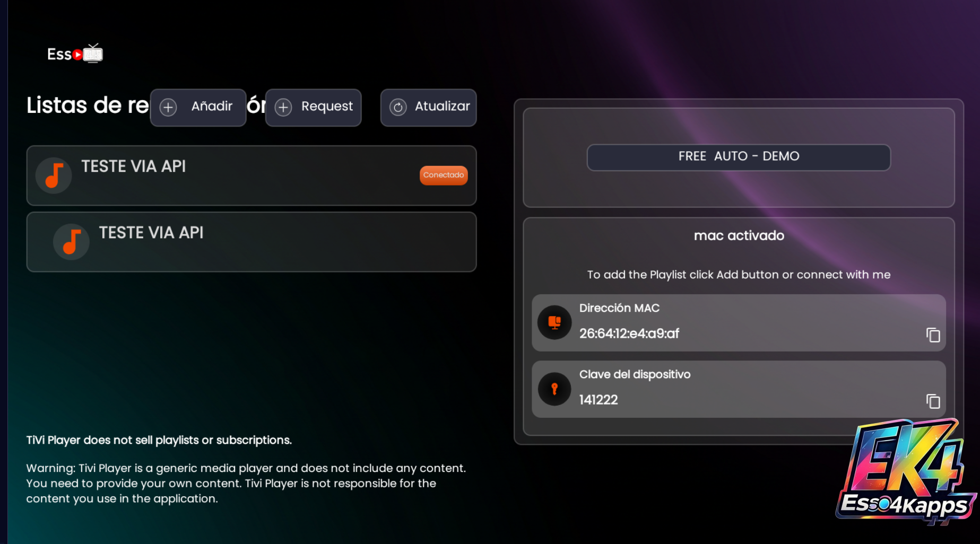Click the key icon beside Clave del dispositivo
This screenshot has width=980, height=544.
(554, 389)
